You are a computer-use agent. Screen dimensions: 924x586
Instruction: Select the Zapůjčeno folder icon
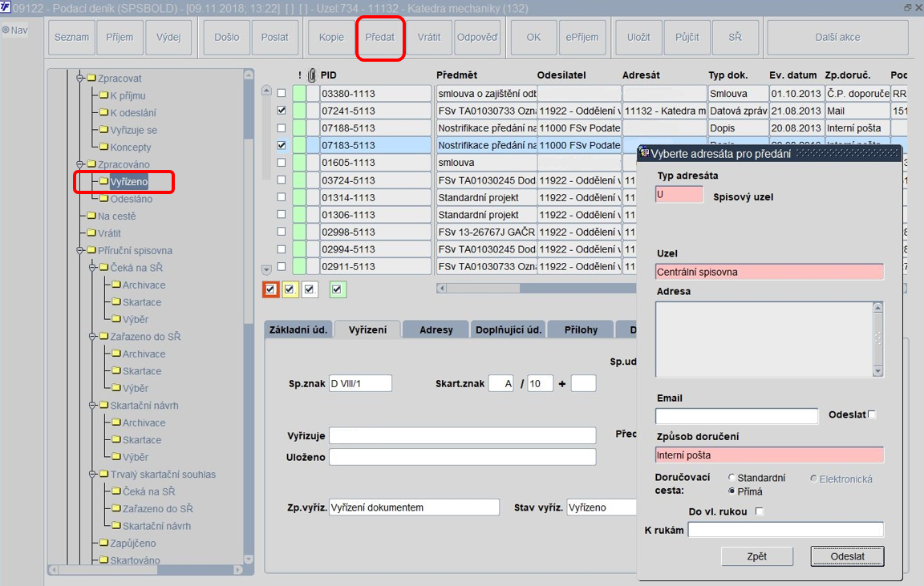click(x=103, y=543)
